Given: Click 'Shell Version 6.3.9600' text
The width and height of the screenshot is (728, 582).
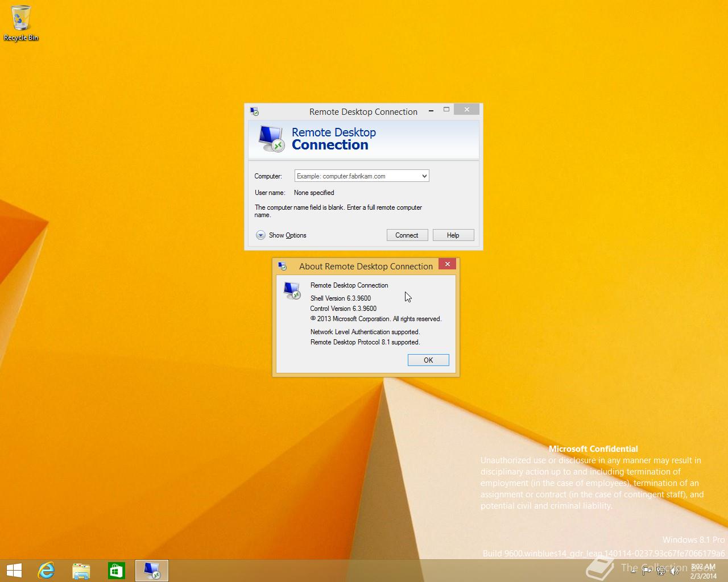Looking at the screenshot, I should (x=341, y=298).
